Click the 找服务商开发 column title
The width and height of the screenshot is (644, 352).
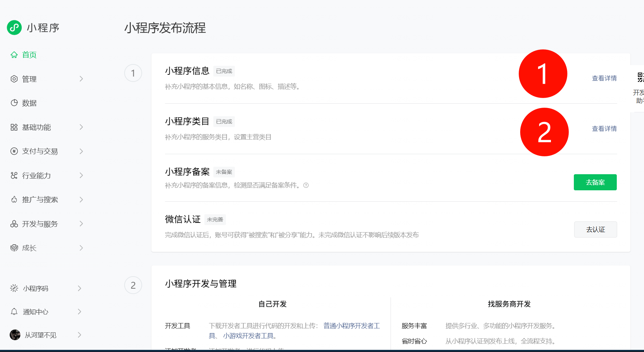click(x=509, y=304)
